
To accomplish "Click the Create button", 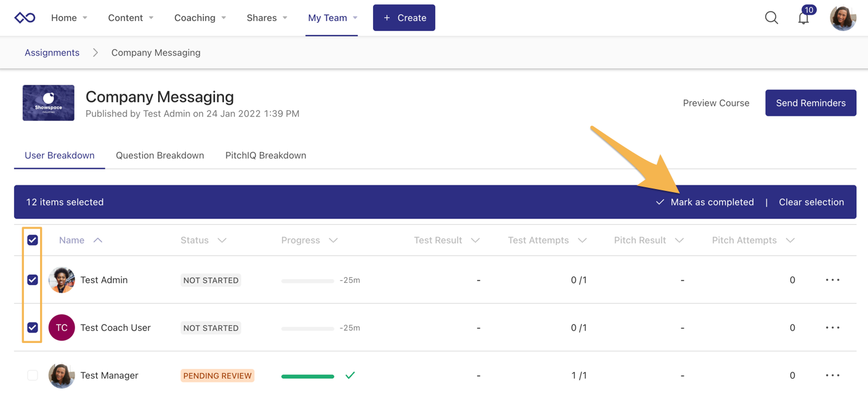I will (x=404, y=18).
